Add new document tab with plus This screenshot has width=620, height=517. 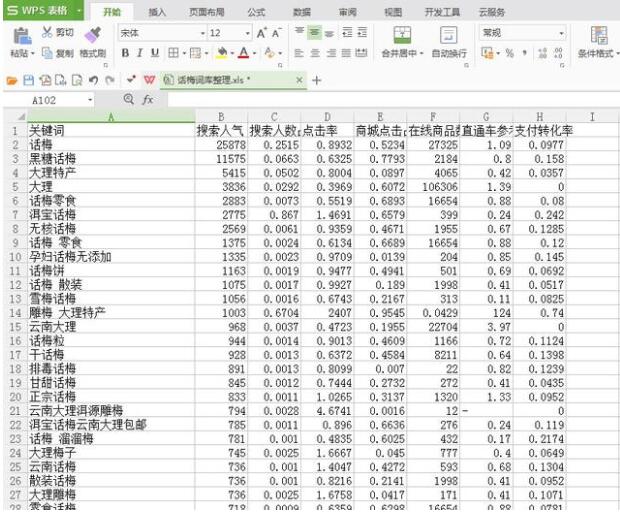coord(316,81)
